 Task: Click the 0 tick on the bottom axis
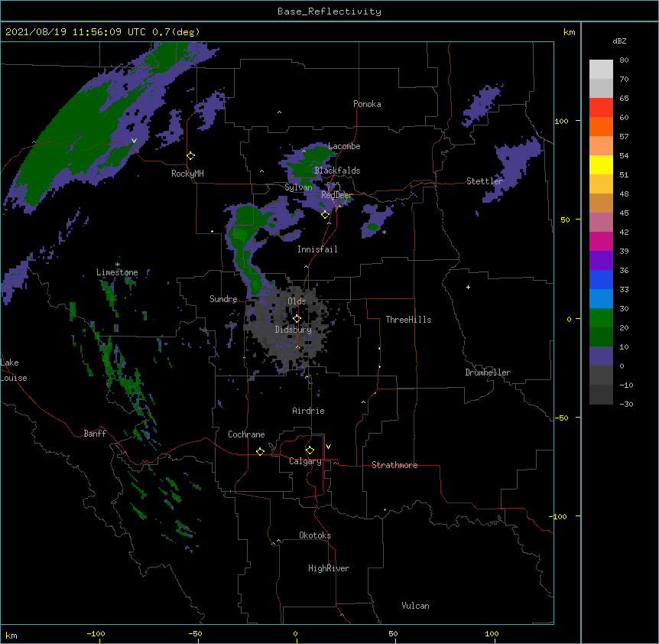(295, 633)
